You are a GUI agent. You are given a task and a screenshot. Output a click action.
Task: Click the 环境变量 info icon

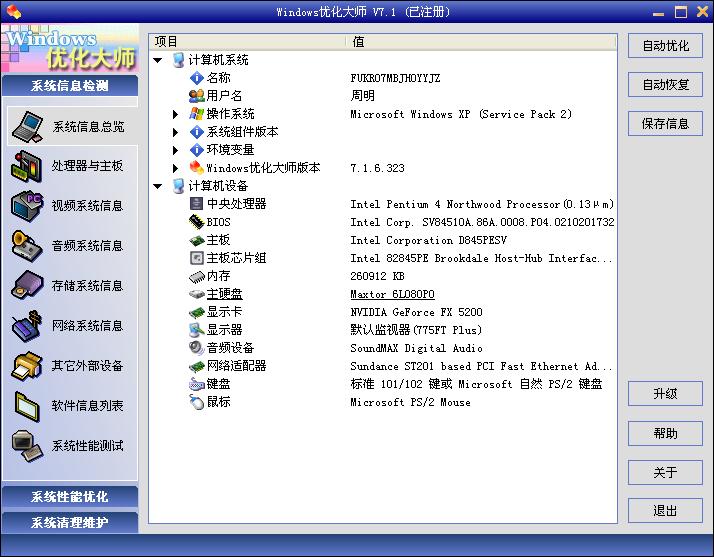[x=196, y=149]
